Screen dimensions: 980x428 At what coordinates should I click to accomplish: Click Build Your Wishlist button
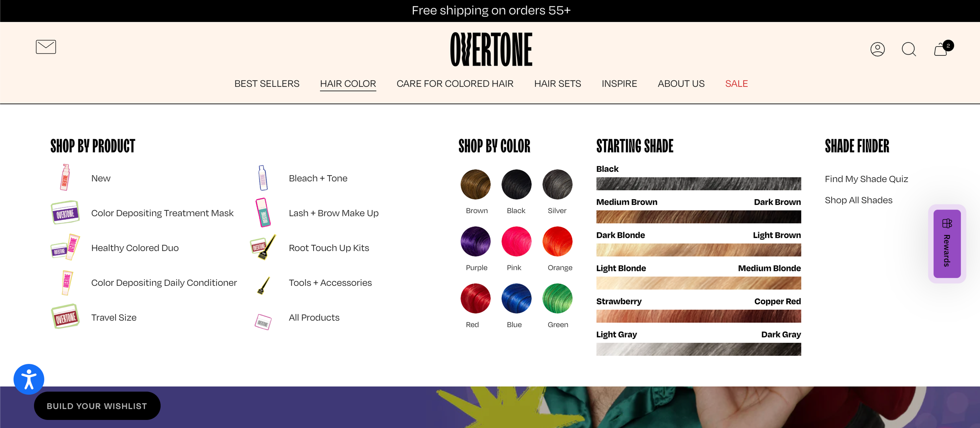[97, 406]
